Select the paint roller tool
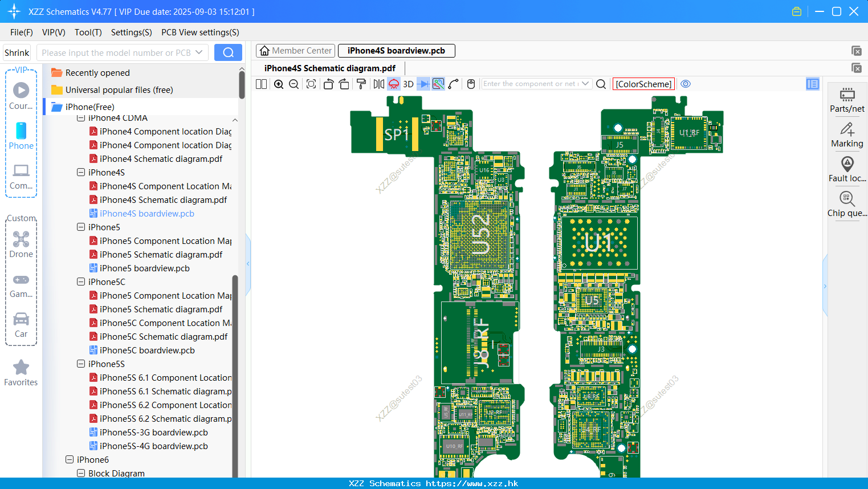868x489 pixels. tap(361, 84)
